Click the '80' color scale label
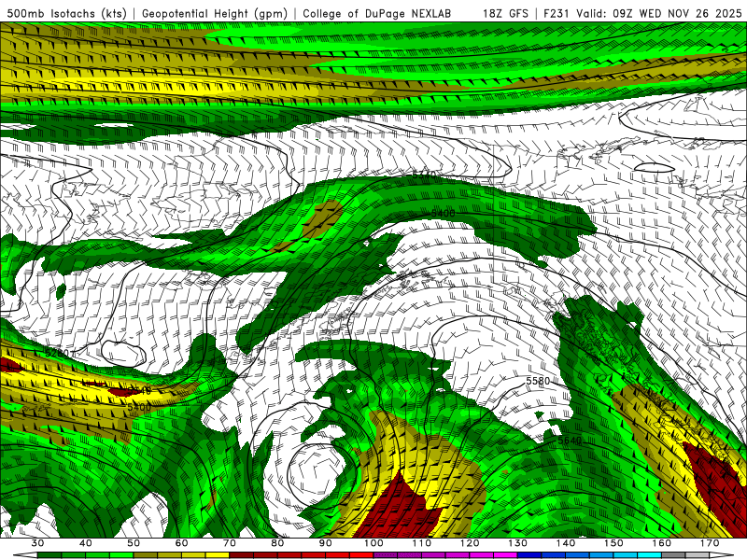Screen dimensions: 747x560 (x=277, y=543)
